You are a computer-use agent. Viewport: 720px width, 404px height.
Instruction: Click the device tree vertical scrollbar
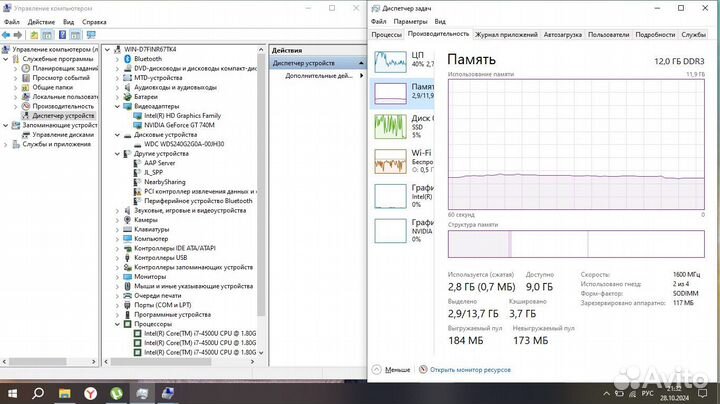[261, 184]
